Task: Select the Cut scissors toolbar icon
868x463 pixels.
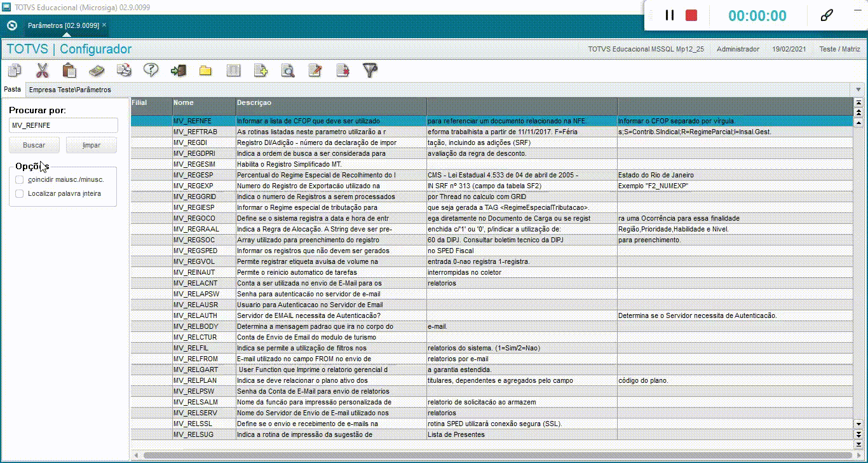Action: click(43, 71)
